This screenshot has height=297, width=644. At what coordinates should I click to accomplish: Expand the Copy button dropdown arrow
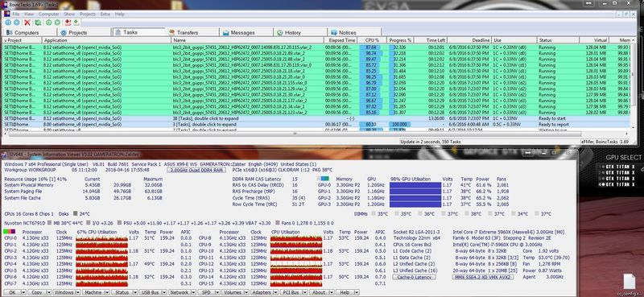coord(48,292)
